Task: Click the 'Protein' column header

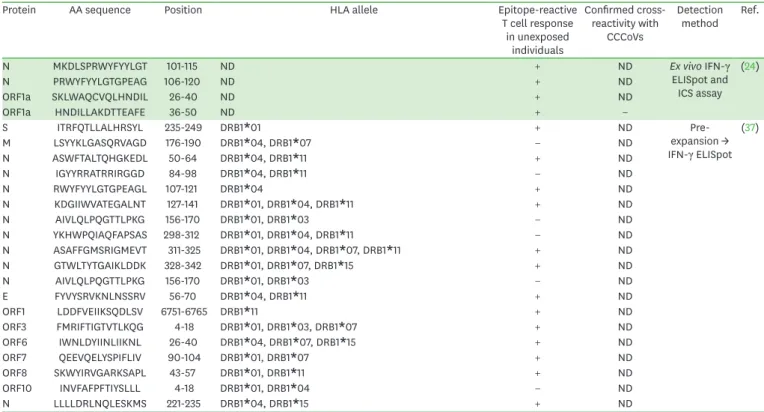Action: 19,10
